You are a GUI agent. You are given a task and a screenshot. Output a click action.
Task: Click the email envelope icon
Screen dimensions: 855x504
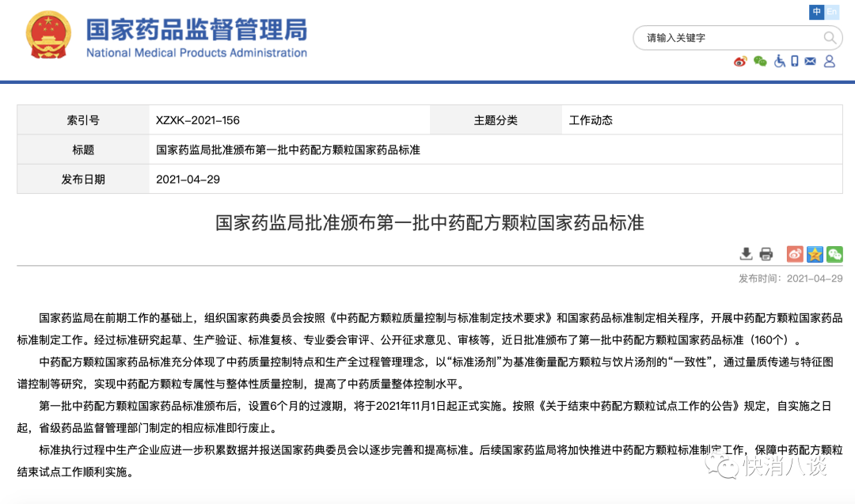click(x=810, y=62)
